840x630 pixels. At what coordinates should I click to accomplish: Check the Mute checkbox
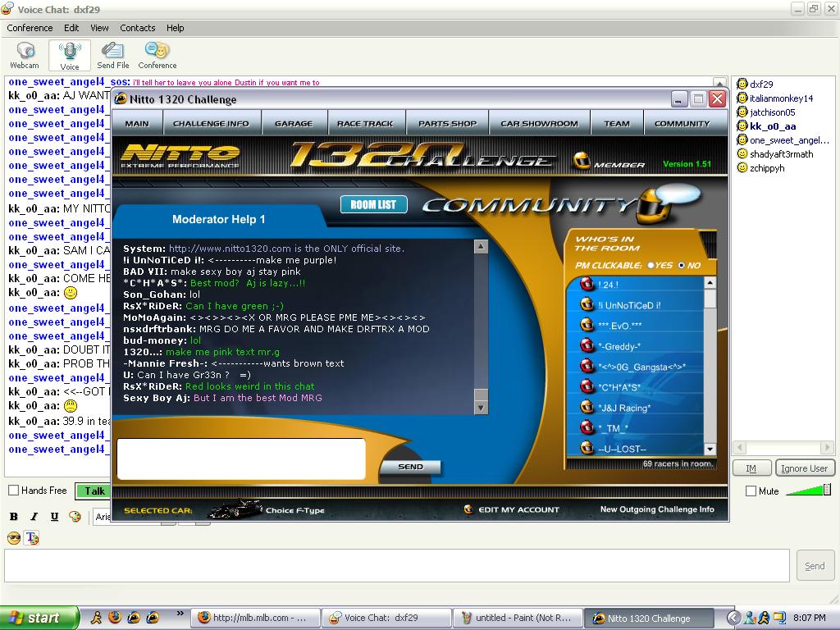coord(751,491)
